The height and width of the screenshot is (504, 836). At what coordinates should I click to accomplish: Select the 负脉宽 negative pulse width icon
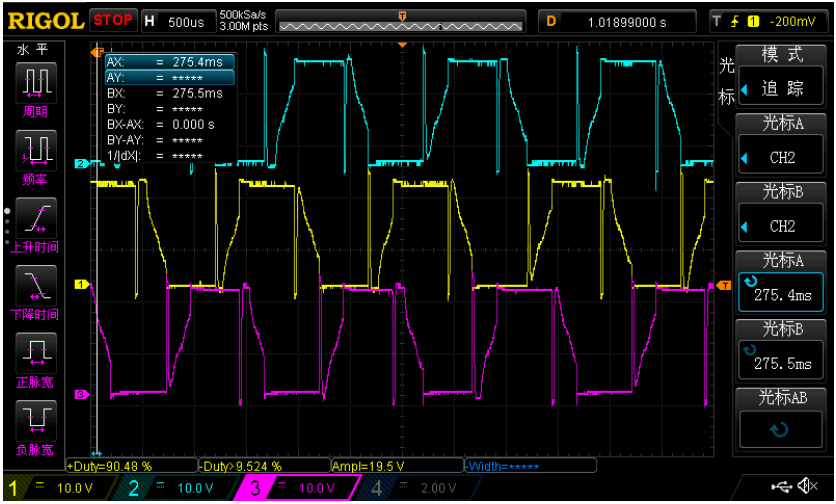(x=36, y=421)
